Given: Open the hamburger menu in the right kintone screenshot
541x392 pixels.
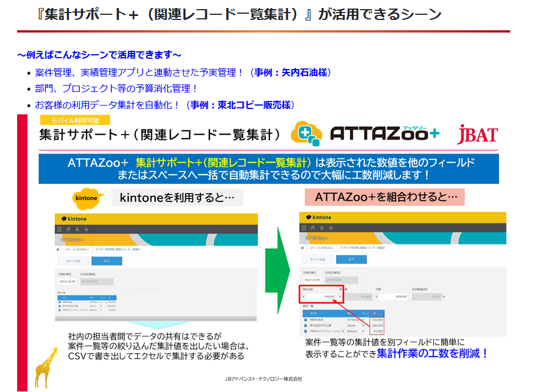Looking at the screenshot, I should click(x=304, y=228).
